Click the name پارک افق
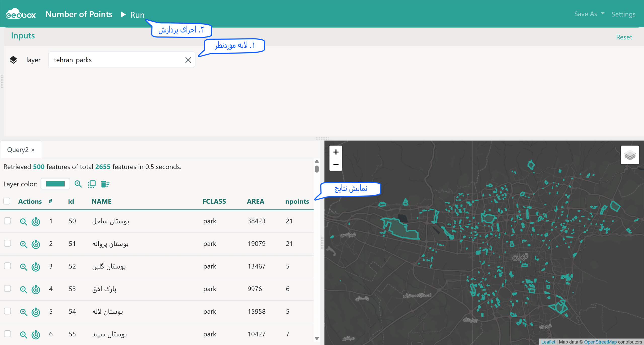644x345 pixels. click(x=104, y=289)
